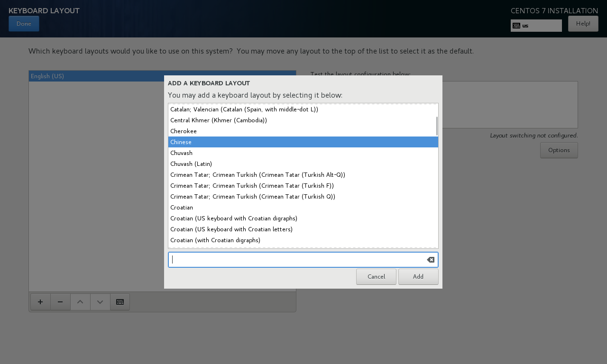Select the Chinese layout row
The image size is (607, 364).
point(303,142)
